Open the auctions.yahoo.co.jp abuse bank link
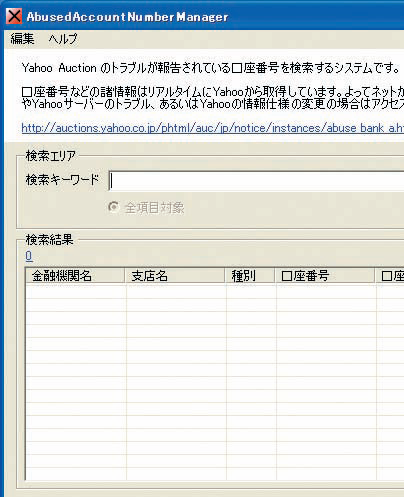 (x=213, y=128)
